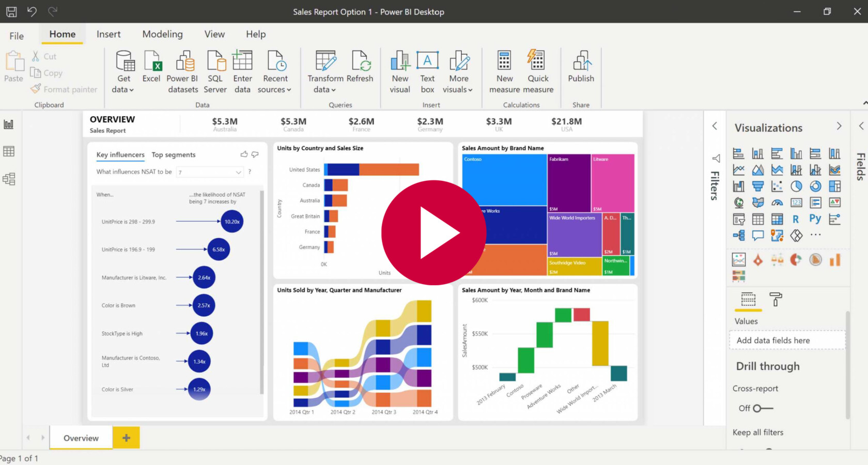Select the area chart visual icon
Image resolution: width=868 pixels, height=465 pixels.
click(757, 169)
